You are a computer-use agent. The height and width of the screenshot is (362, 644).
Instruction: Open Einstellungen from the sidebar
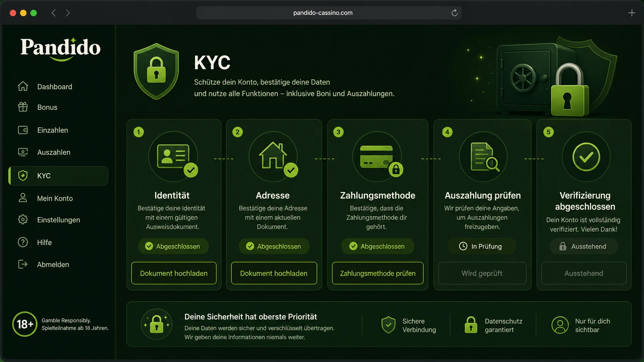point(59,220)
